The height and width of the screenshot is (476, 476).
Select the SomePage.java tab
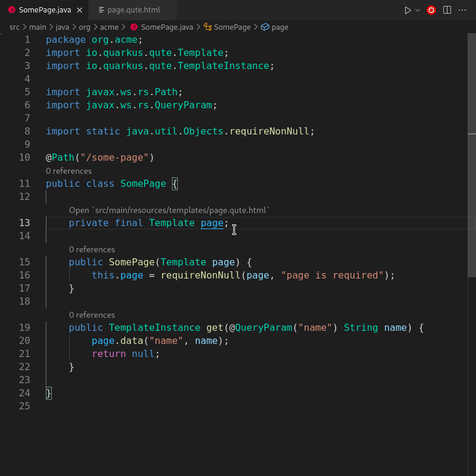point(45,10)
